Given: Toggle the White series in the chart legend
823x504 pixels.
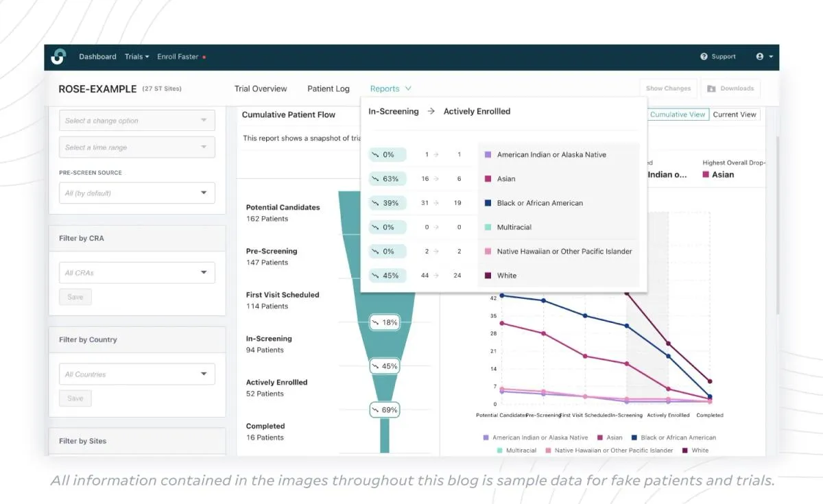Looking at the screenshot, I should pos(697,450).
